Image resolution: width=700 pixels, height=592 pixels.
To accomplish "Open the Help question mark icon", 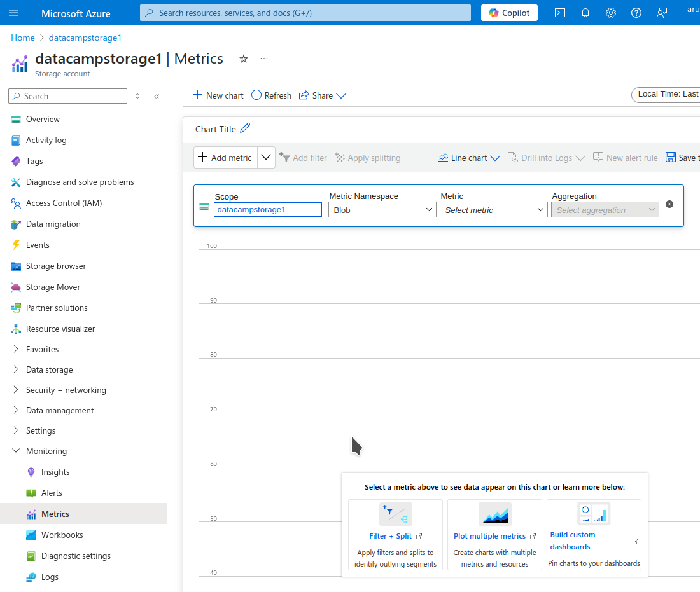I will [x=636, y=13].
